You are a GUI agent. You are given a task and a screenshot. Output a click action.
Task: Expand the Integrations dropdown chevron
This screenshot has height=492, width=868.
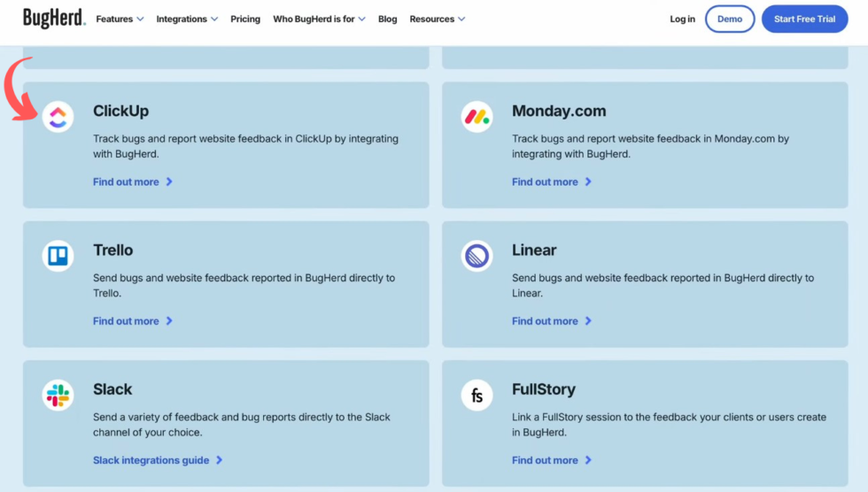214,19
